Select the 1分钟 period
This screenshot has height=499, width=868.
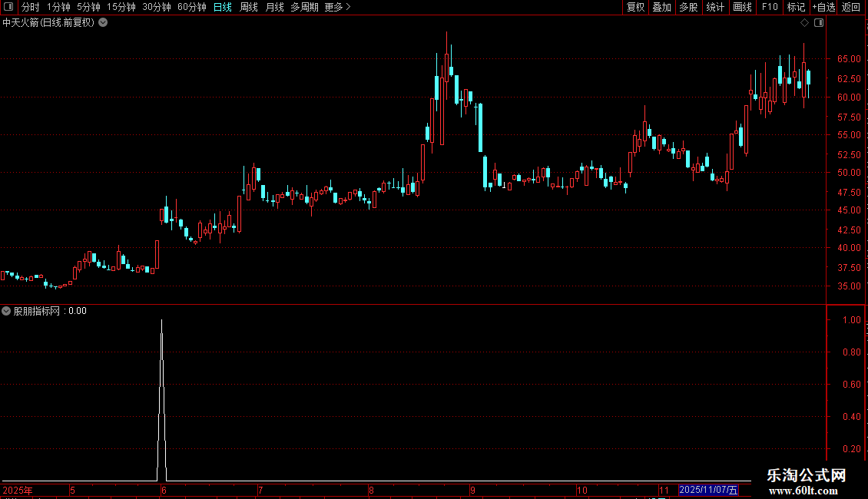point(58,7)
